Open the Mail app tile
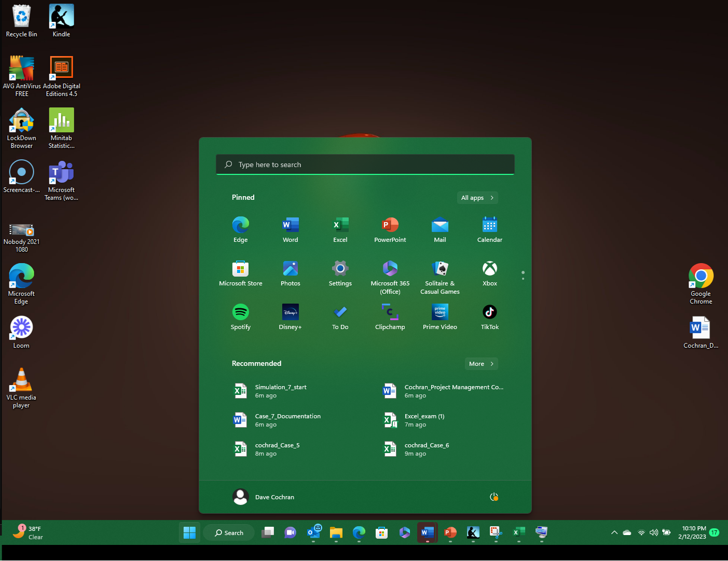This screenshot has height=561, width=728. pyautogui.click(x=439, y=229)
